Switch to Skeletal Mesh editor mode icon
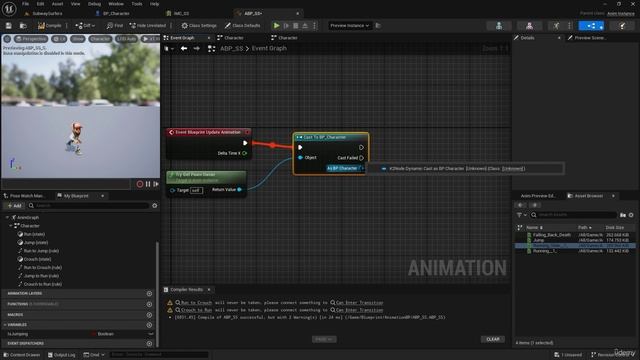The height and width of the screenshot is (360, 640). [x=529, y=26]
